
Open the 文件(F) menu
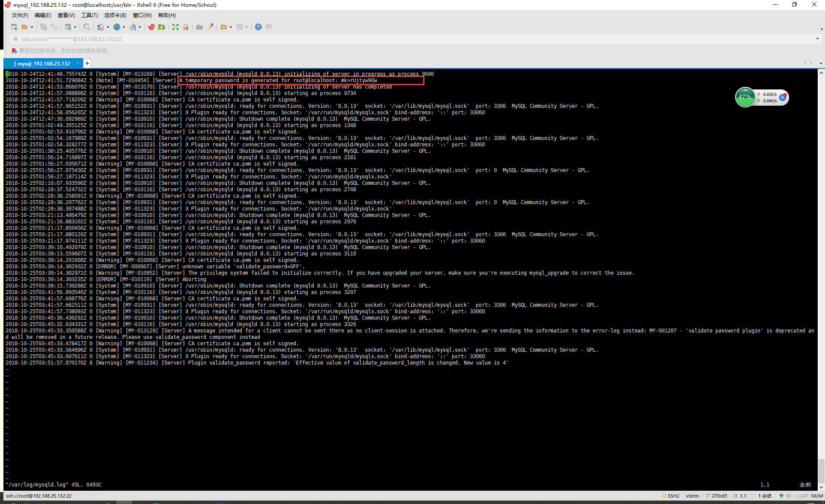pyautogui.click(x=20, y=15)
